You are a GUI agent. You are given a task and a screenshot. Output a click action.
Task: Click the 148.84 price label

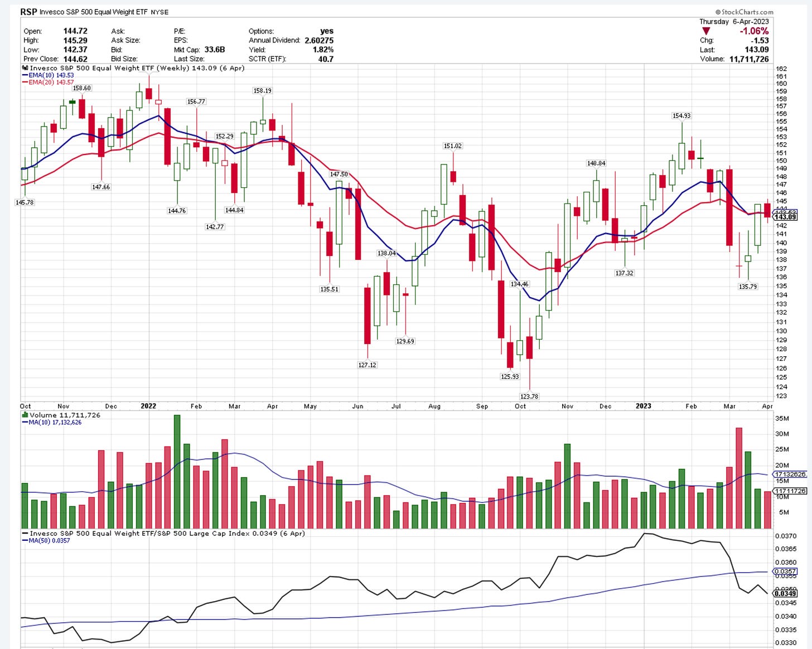tap(596, 163)
